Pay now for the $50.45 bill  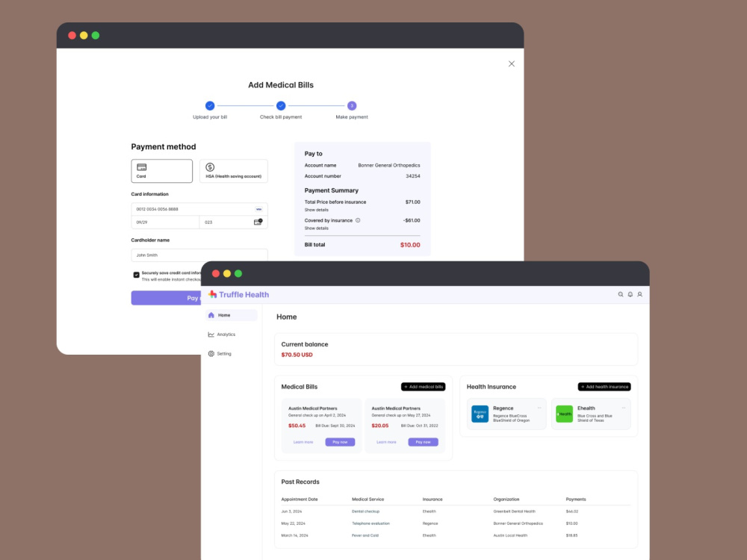340,442
